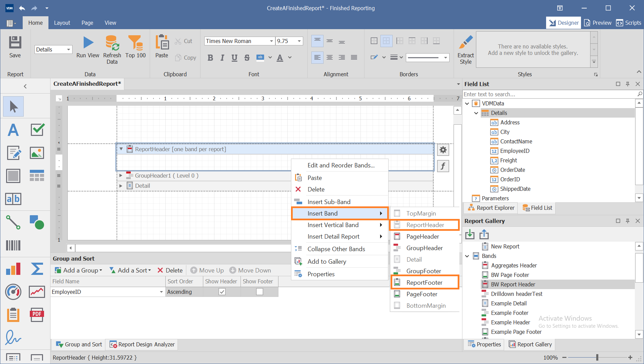The image size is (644, 364).
Task: Uncheck Show Header for EmployeeID
Action: [222, 291]
